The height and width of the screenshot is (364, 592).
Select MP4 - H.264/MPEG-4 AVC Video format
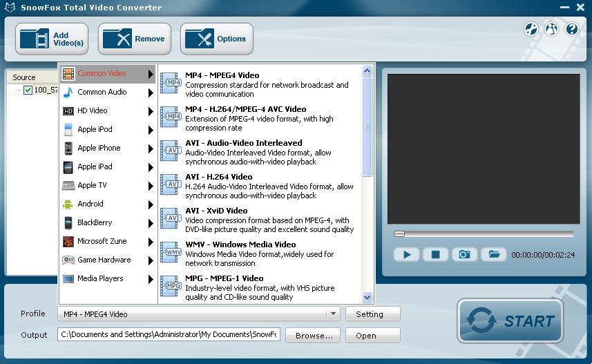coord(260,118)
